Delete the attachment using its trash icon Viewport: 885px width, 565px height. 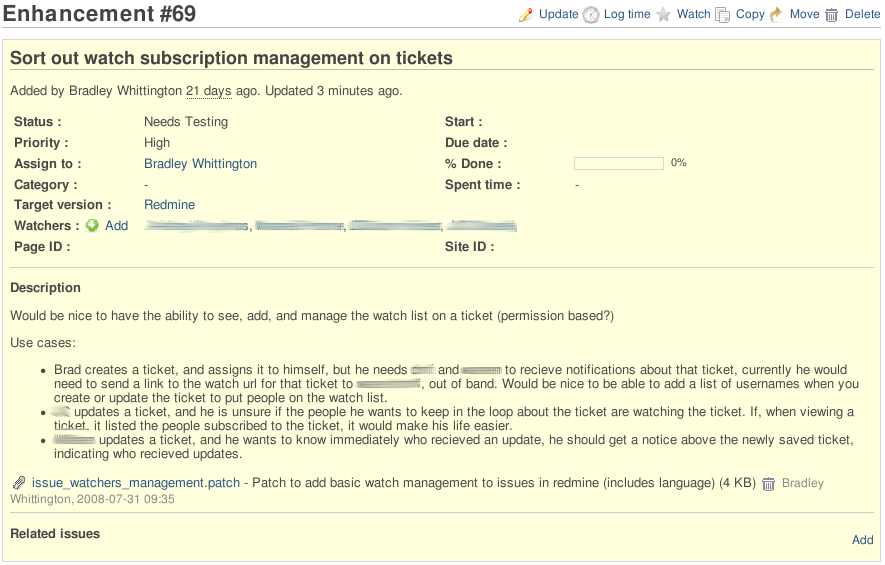768,484
